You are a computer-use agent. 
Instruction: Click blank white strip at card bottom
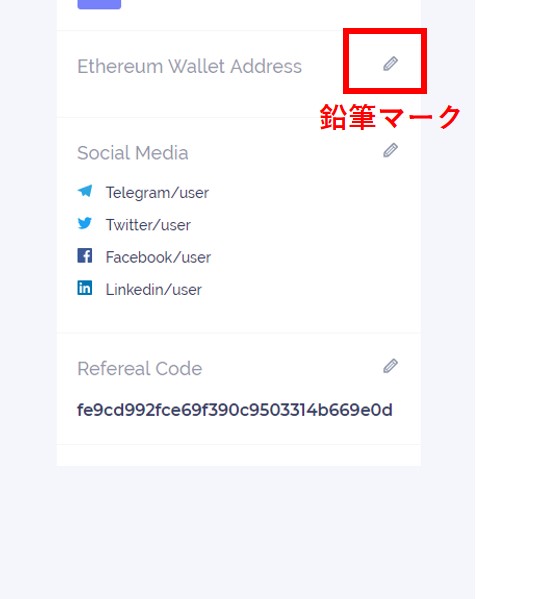239,455
